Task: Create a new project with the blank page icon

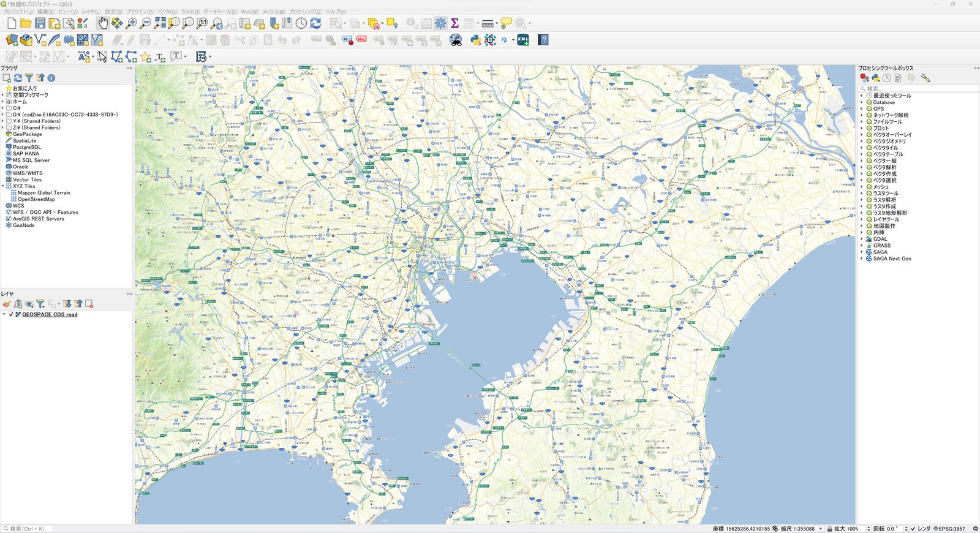Action: click(12, 23)
